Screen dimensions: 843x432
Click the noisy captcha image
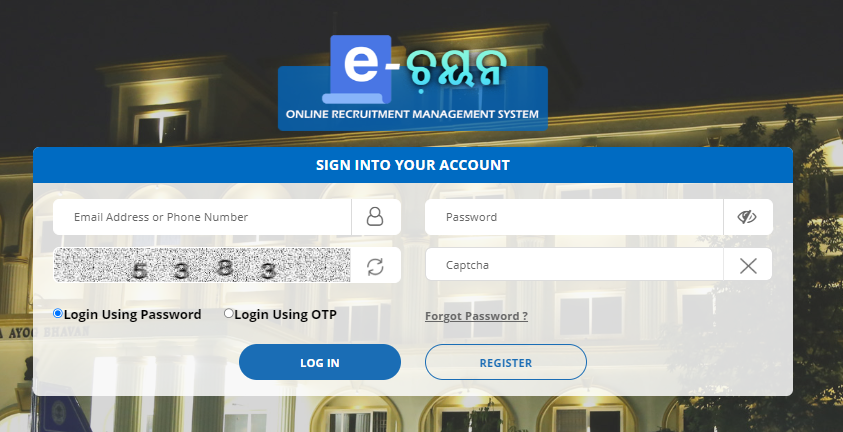click(202, 265)
